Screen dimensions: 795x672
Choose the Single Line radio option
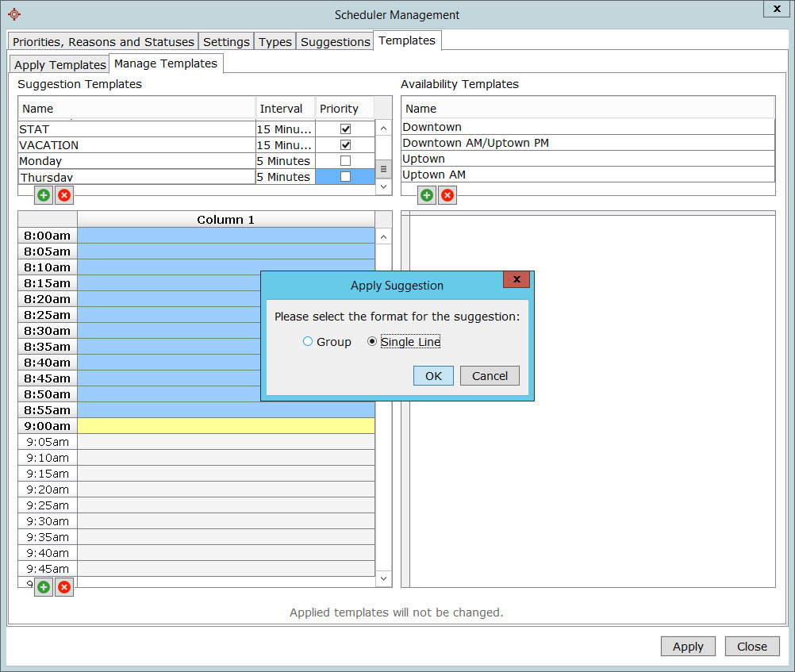[x=372, y=342]
